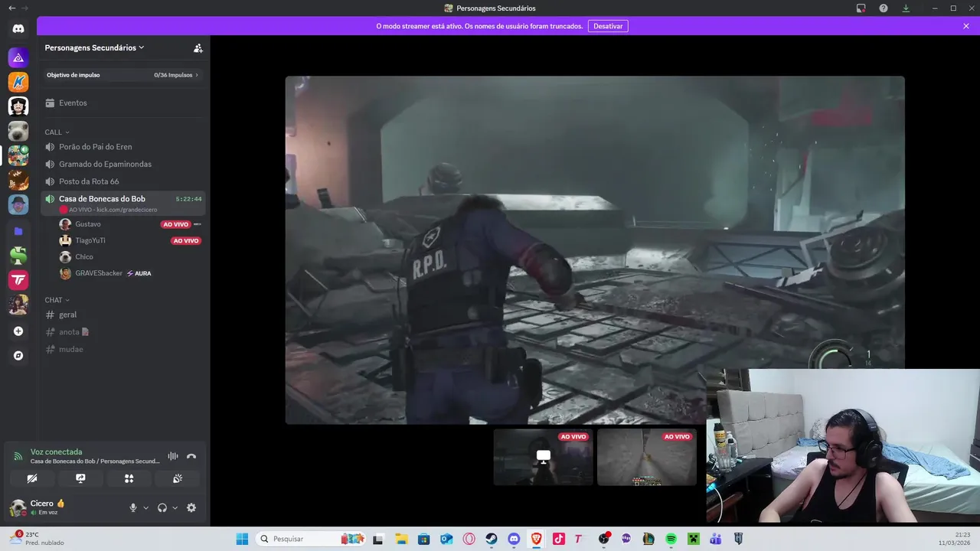The height and width of the screenshot is (551, 980).
Task: Click the Desativar streamer mode button
Action: point(608,26)
